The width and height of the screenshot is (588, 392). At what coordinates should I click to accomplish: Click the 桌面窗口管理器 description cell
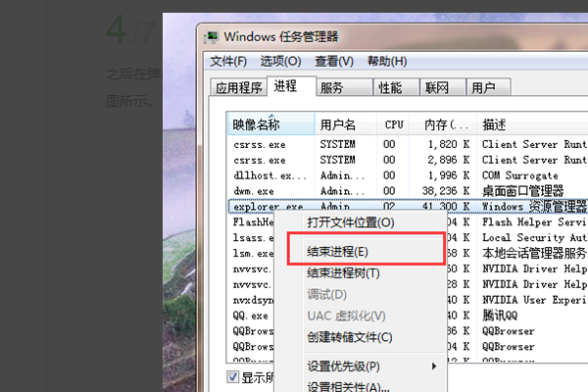click(x=522, y=191)
